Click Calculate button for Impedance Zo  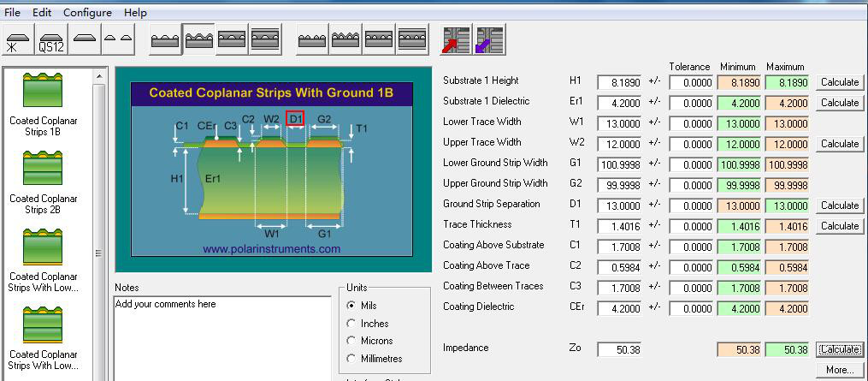pos(840,349)
